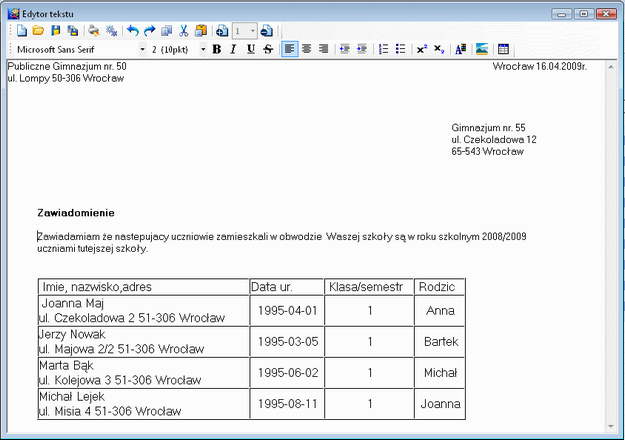This screenshot has width=625, height=440.
Task: Toggle bold formatting
Action: [x=217, y=49]
